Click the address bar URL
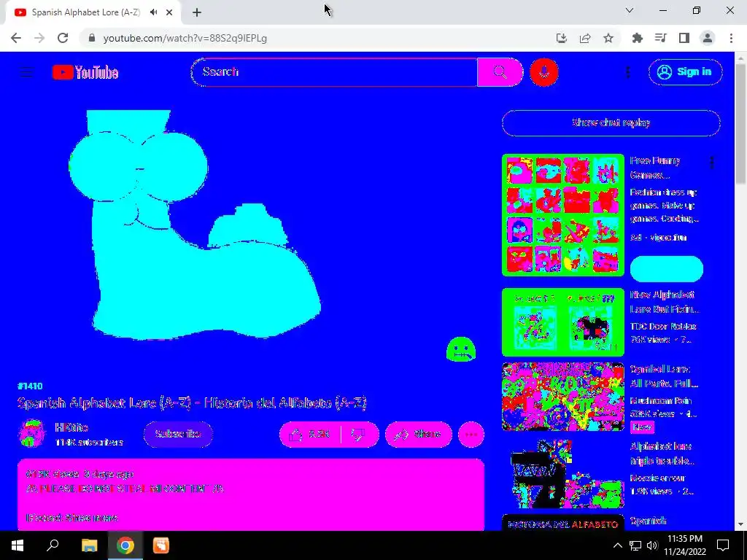This screenshot has width=747, height=560. coord(185,39)
